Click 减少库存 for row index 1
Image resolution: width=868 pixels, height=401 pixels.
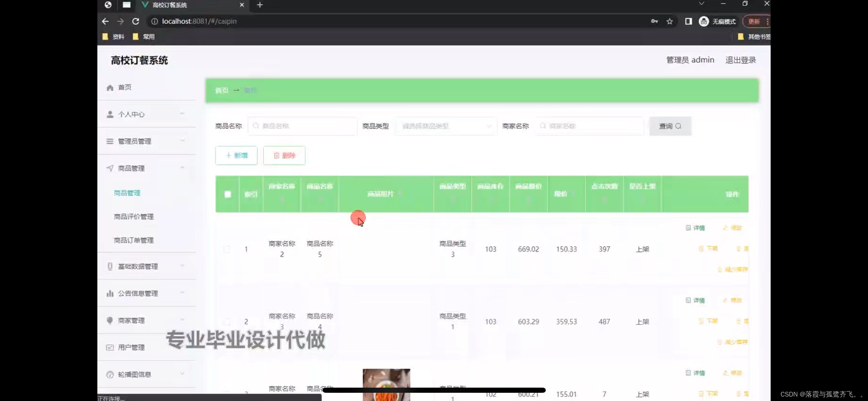tap(733, 270)
